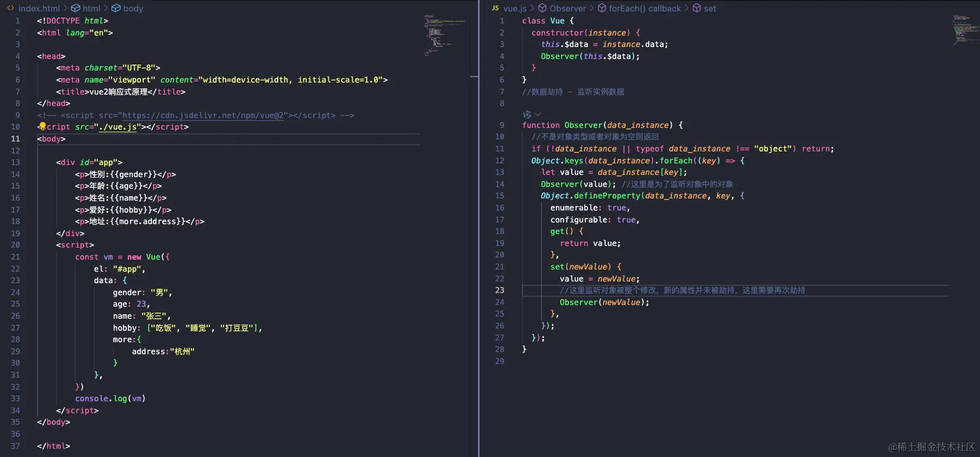Viewport: 980px width, 457px height.
Task: Click the 姓名:{{name}} paragraph line
Action: coord(121,198)
